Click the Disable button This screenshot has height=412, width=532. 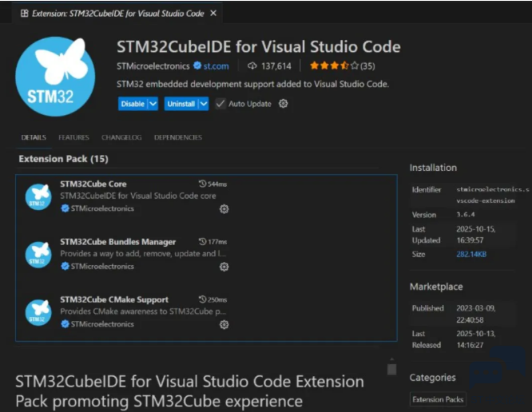point(133,104)
